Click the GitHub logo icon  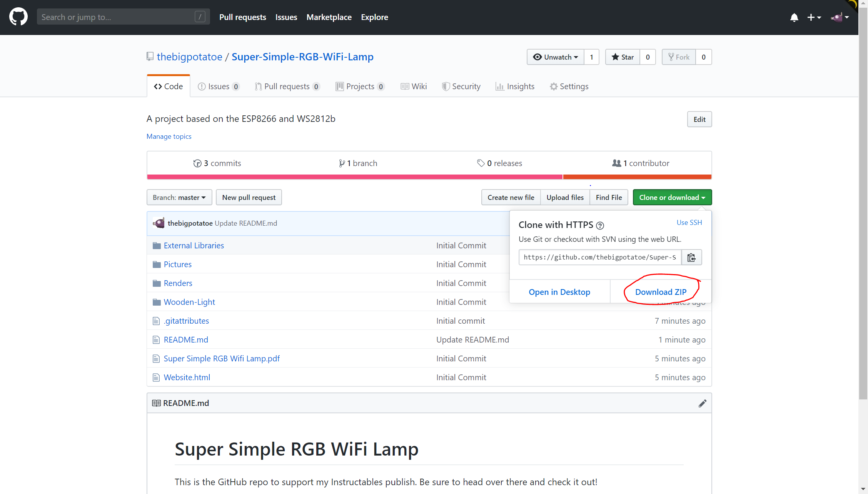tap(18, 17)
